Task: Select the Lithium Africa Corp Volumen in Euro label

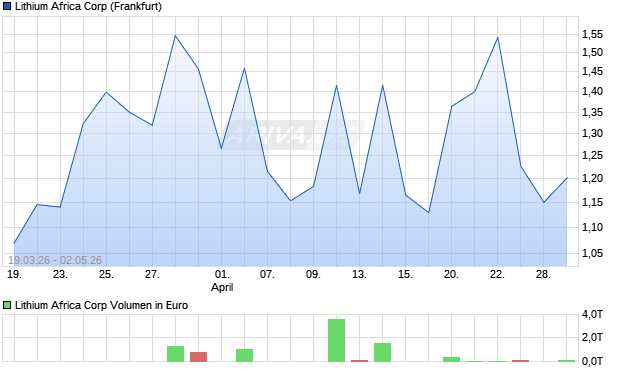Action: click(101, 305)
